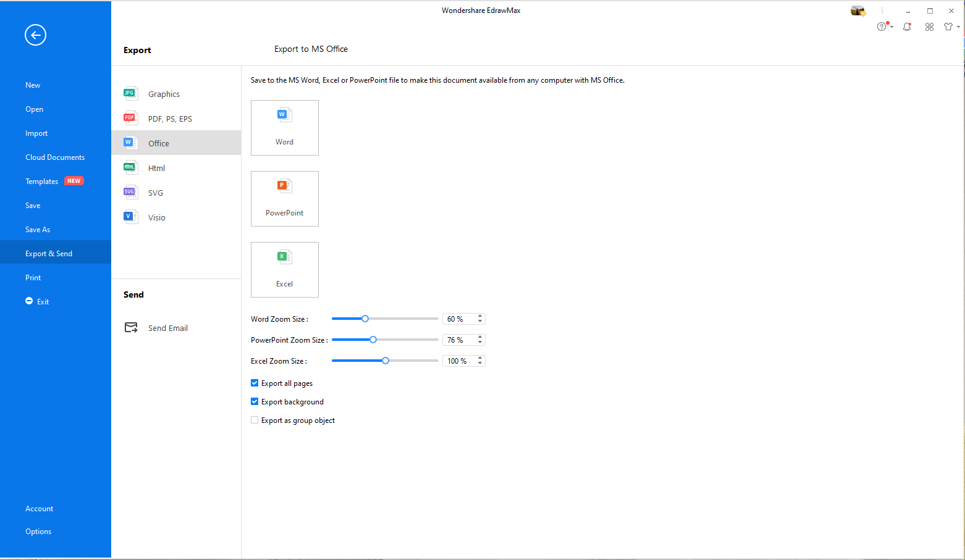Click the Excel zoom 100 % field
Image resolution: width=965 pixels, height=560 pixels.
(x=459, y=361)
